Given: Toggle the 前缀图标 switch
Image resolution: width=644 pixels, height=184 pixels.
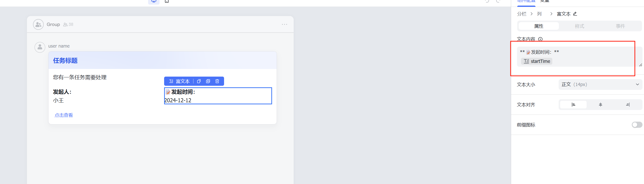Looking at the screenshot, I should 637,125.
